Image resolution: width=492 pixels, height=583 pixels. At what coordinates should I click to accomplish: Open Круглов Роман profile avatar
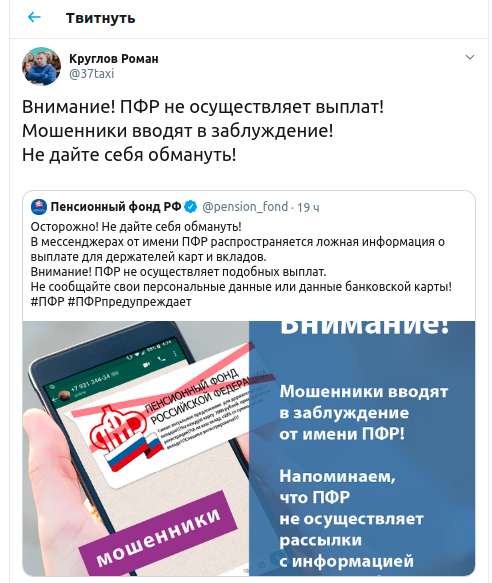[41, 66]
